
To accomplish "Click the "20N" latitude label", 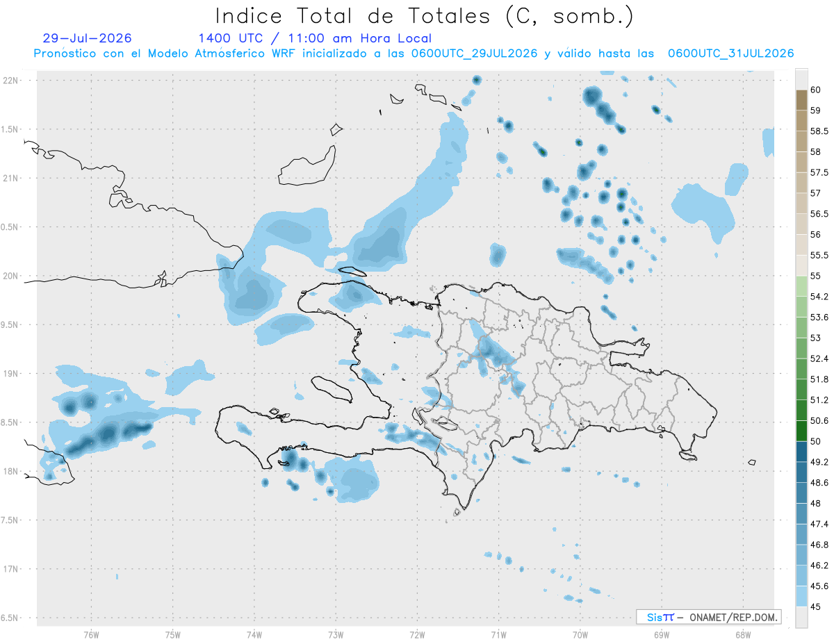I will point(10,276).
